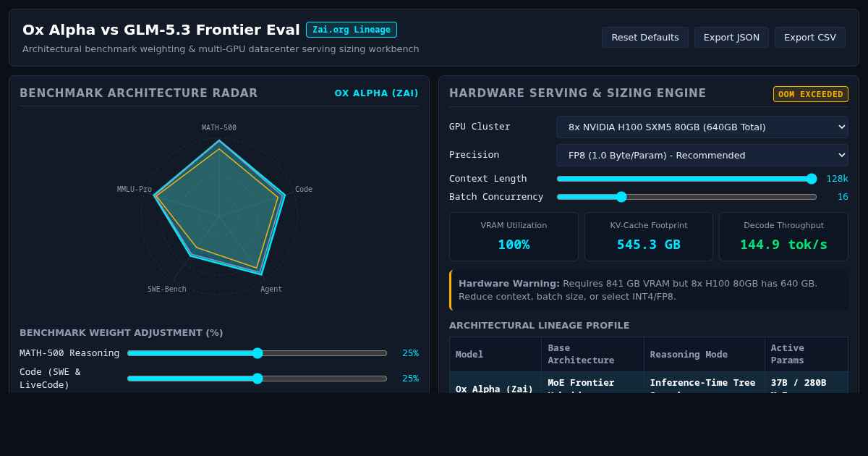Open the Precision dropdown
Image resolution: width=868 pixels, height=456 pixels.
pos(702,155)
